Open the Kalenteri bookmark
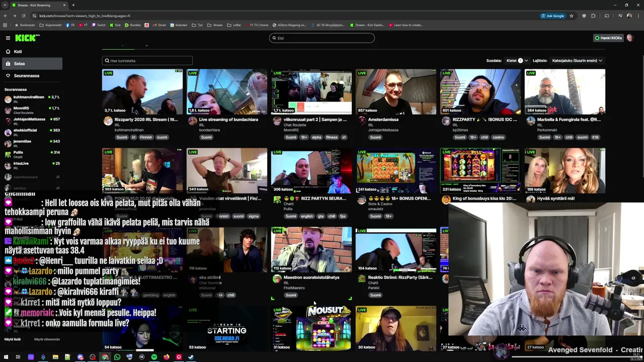Viewport: 644px width, 362px height. click(x=179, y=25)
